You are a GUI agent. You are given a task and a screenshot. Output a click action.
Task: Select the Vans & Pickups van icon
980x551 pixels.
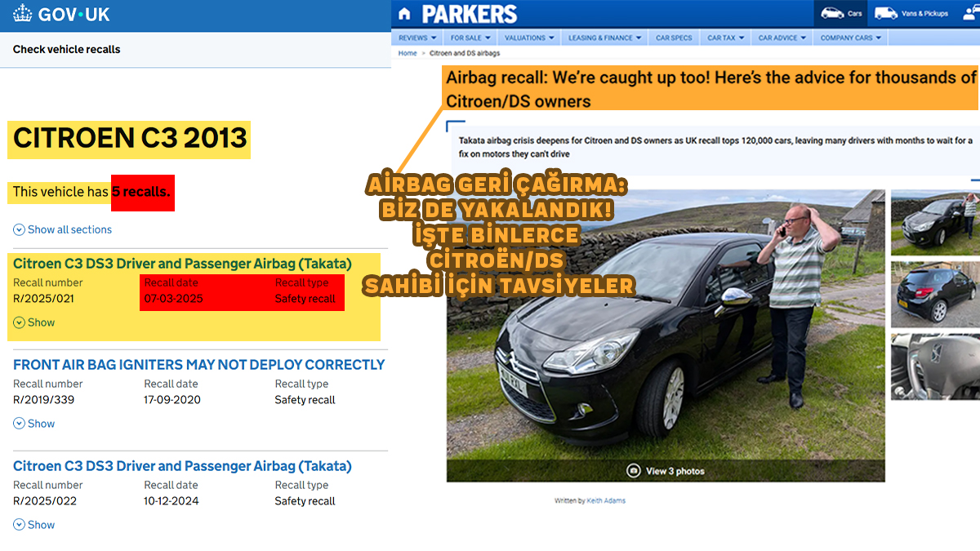(885, 13)
